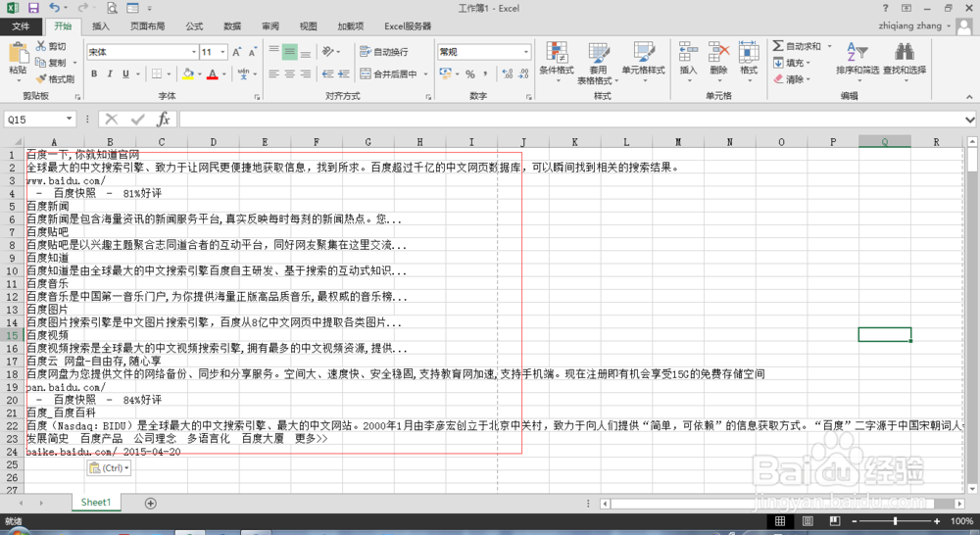Click the comma style icon
980x535 pixels.
[x=486, y=73]
